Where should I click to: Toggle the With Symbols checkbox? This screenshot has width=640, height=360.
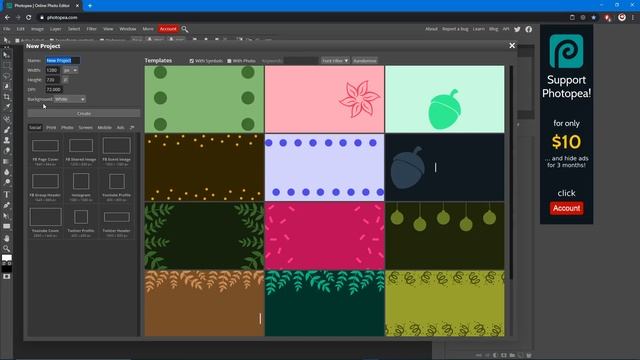191,61
